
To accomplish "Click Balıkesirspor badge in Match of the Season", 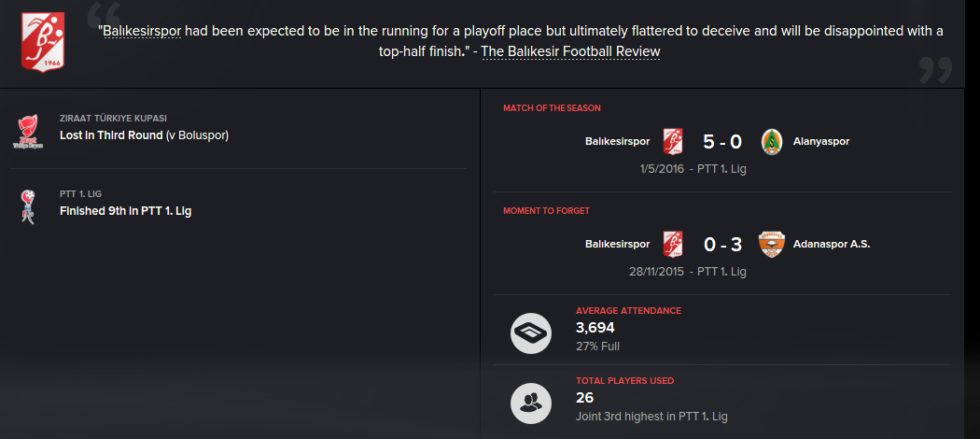I will 673,141.
